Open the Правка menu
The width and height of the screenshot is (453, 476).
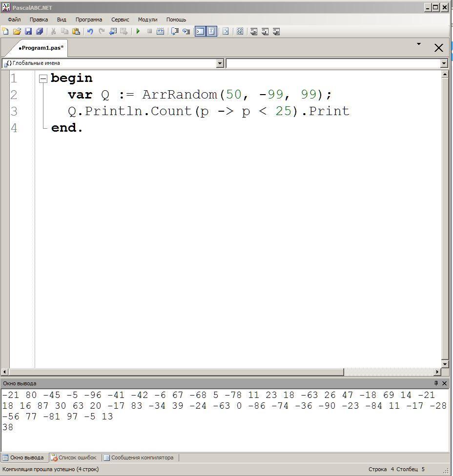tap(39, 20)
